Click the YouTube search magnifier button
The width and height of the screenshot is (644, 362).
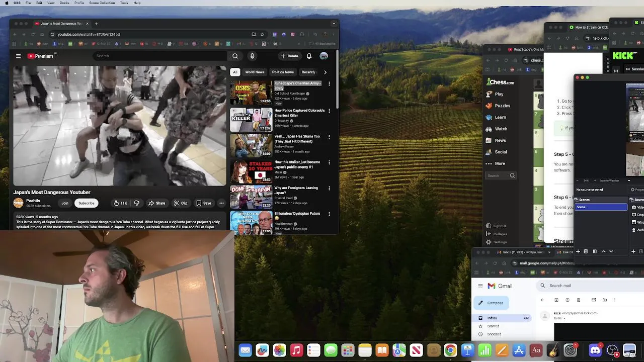click(x=235, y=56)
